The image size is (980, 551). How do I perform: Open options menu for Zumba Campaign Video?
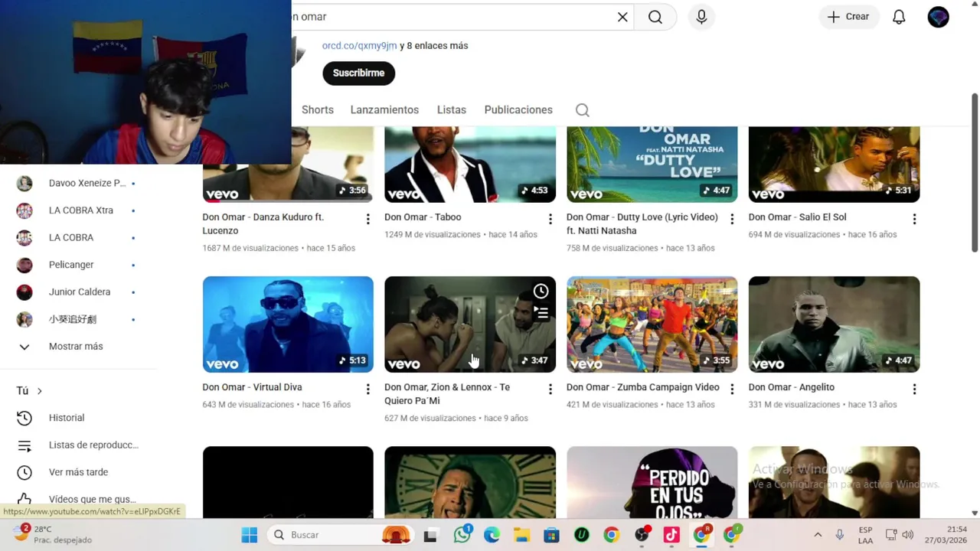coord(732,390)
